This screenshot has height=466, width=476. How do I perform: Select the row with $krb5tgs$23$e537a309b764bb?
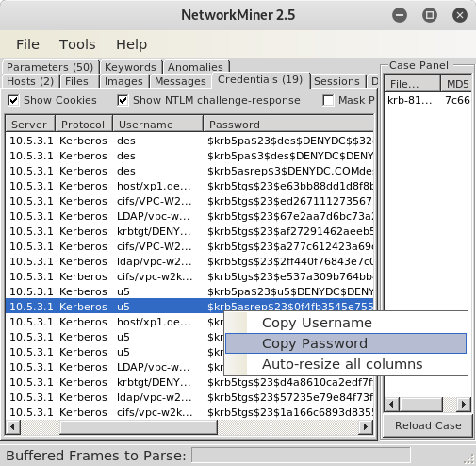point(189,276)
